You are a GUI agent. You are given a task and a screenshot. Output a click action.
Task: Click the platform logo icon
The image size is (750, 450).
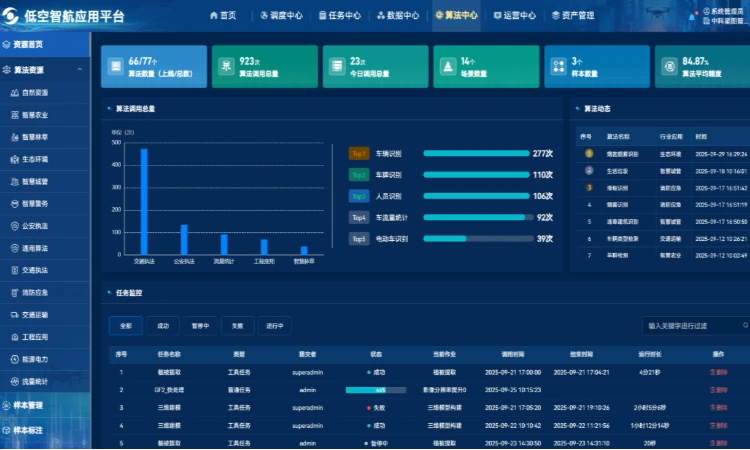pyautogui.click(x=10, y=16)
